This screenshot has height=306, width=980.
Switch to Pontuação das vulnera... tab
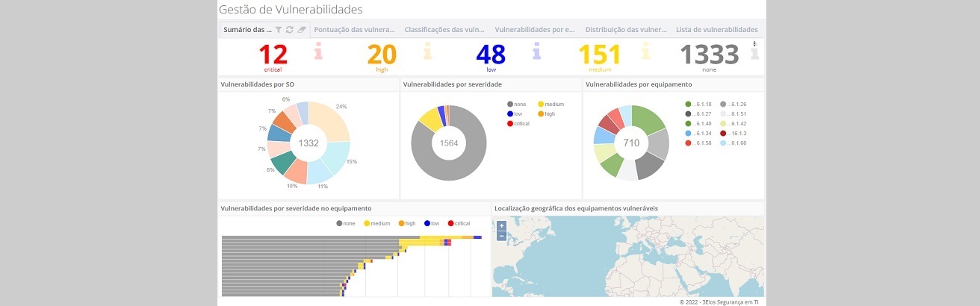(355, 30)
